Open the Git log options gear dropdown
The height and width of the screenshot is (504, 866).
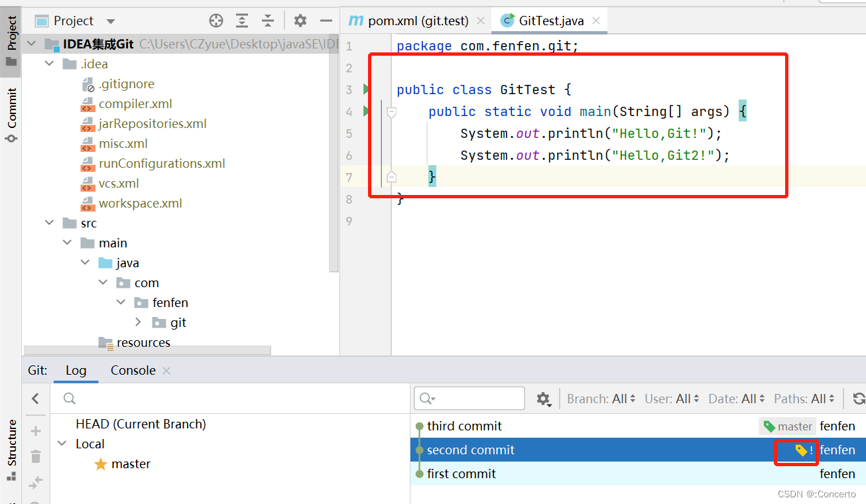tap(544, 399)
